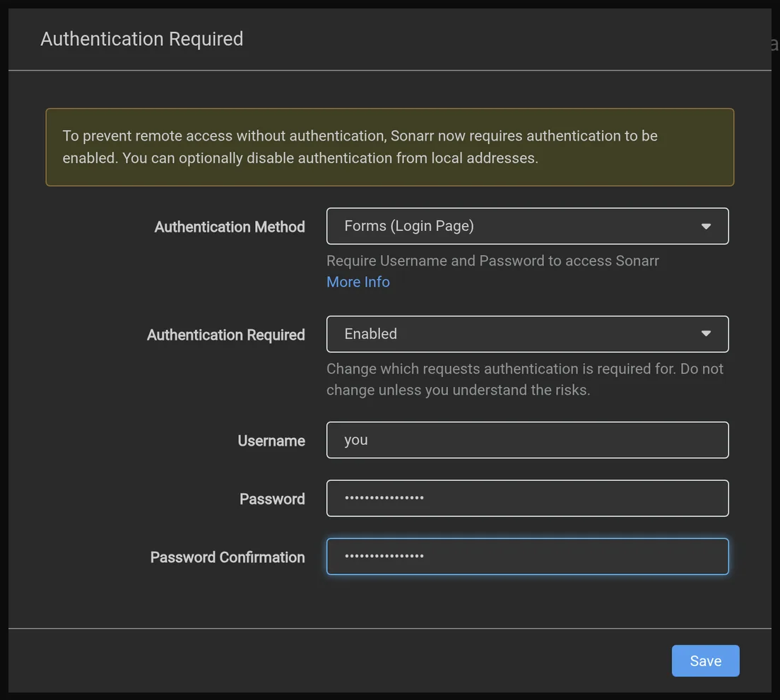Focus the Password field

click(527, 498)
